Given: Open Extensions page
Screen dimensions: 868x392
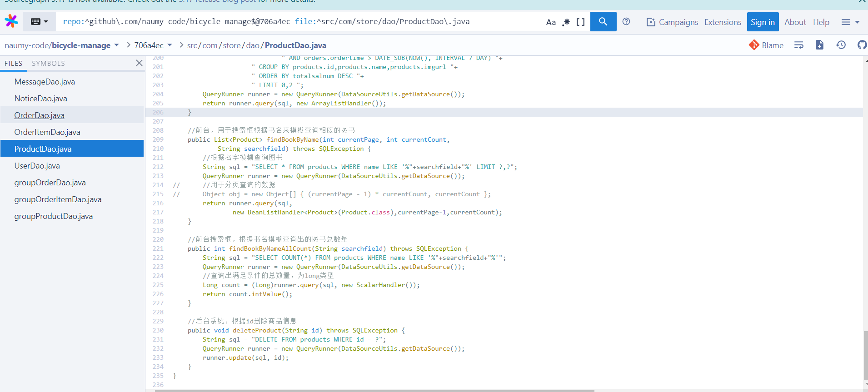Looking at the screenshot, I should pyautogui.click(x=723, y=22).
